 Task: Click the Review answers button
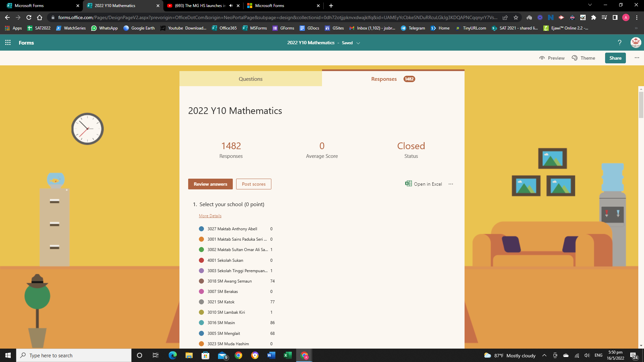pyautogui.click(x=210, y=184)
